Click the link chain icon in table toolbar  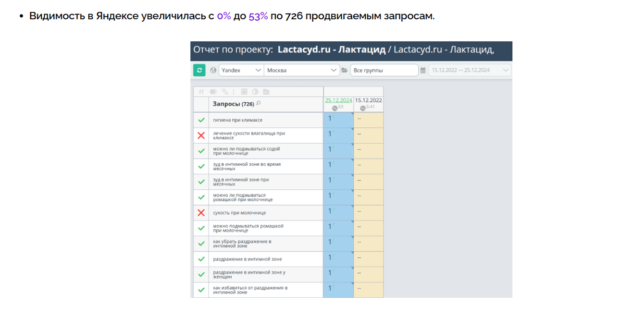pos(225,92)
